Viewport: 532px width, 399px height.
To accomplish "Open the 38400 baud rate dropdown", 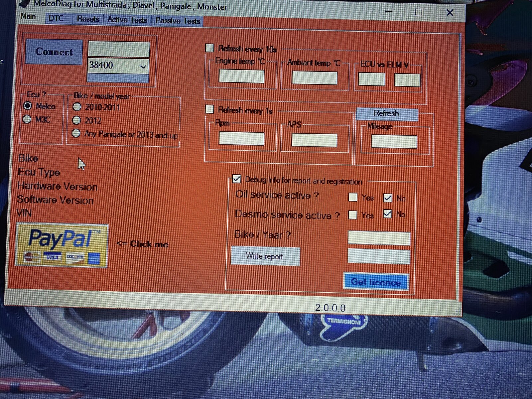I will point(143,66).
